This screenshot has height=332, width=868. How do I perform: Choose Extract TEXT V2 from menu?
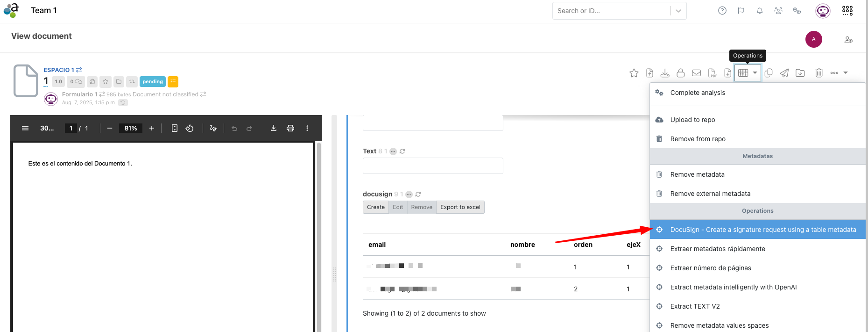point(695,306)
